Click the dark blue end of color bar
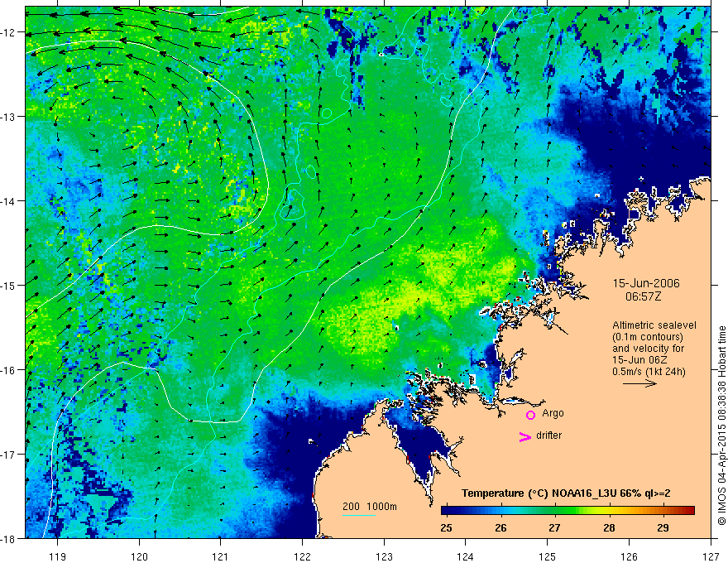The width and height of the screenshot is (728, 563). (x=447, y=511)
